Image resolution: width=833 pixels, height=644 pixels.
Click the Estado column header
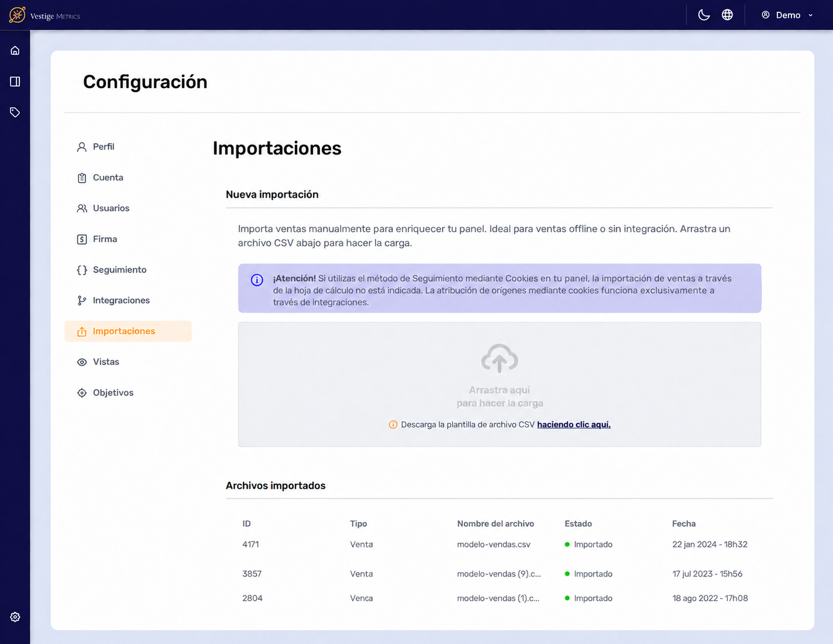578,524
